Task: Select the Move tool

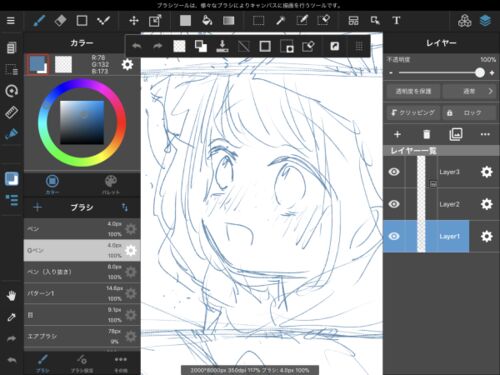Action: click(134, 21)
